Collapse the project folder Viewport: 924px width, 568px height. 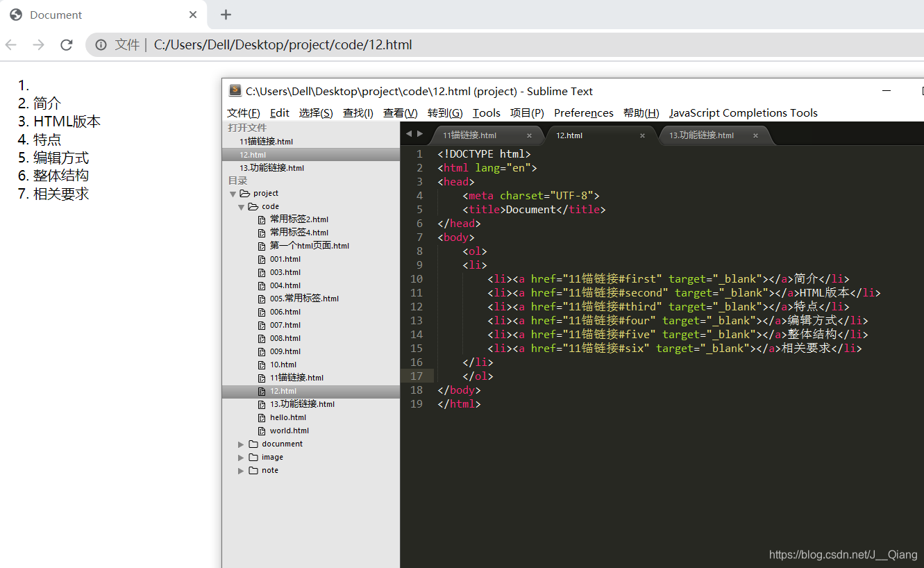coord(233,194)
